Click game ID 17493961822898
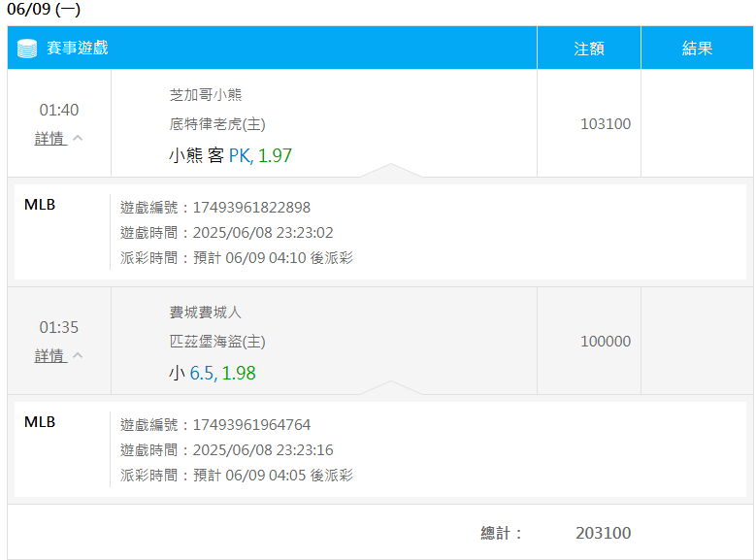This screenshot has width=756, height=560. click(x=251, y=208)
